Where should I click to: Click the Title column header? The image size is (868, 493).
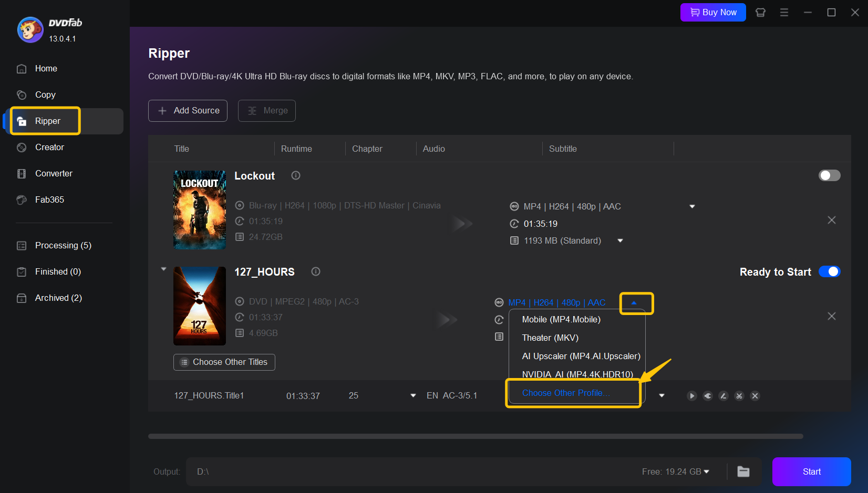click(182, 149)
